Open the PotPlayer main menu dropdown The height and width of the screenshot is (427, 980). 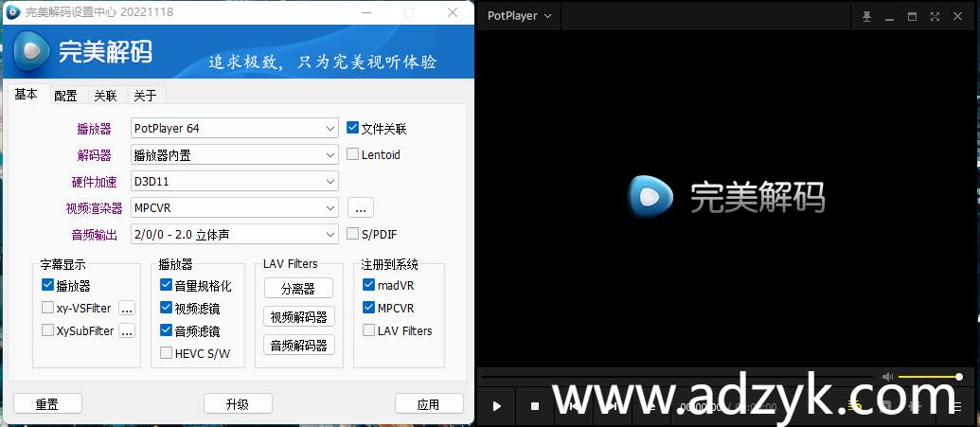pos(520,16)
